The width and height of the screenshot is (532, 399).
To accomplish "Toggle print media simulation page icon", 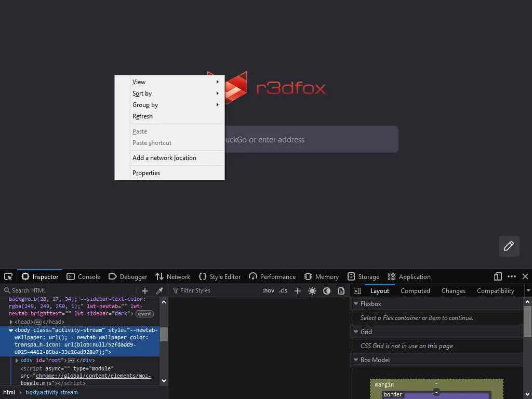I will pyautogui.click(x=341, y=291).
